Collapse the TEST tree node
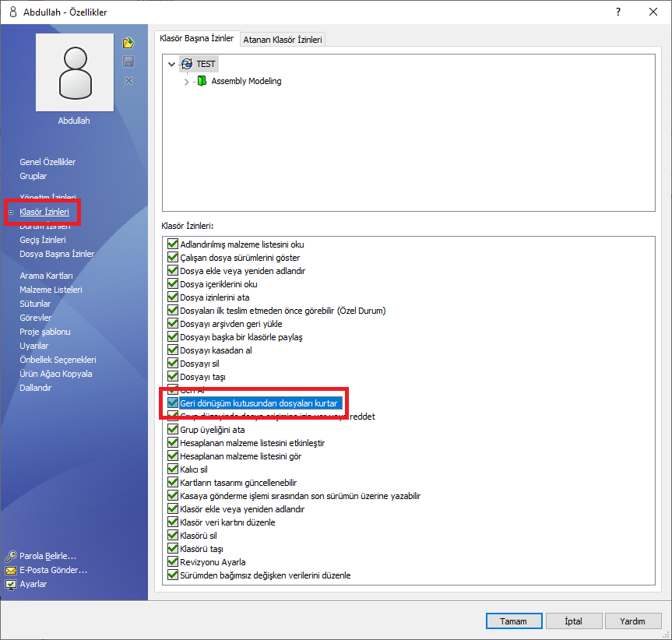The width and height of the screenshot is (672, 640). (x=171, y=64)
